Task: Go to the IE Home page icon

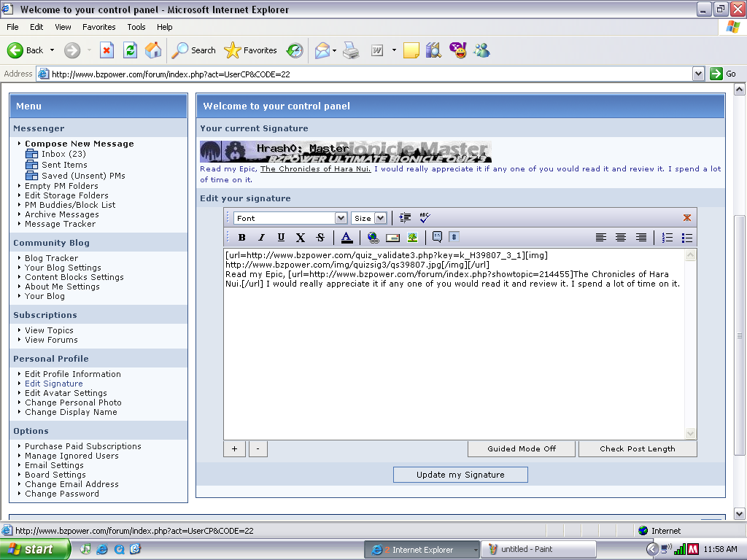Action: pos(153,50)
